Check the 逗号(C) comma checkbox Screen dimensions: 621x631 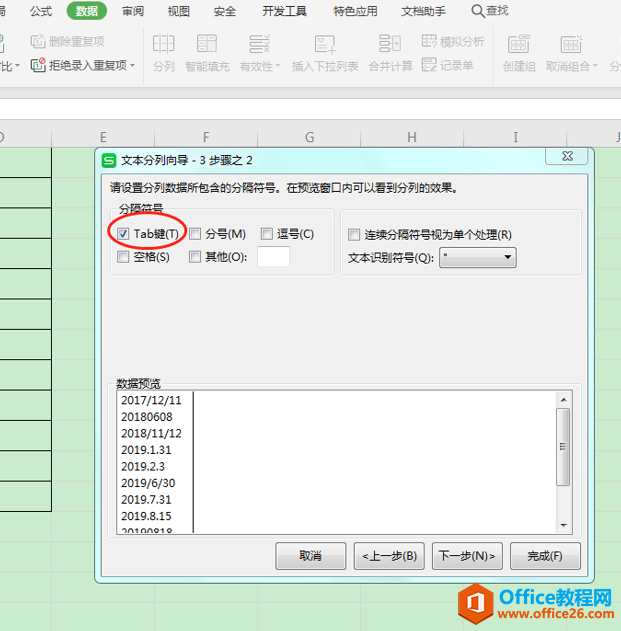[266, 234]
